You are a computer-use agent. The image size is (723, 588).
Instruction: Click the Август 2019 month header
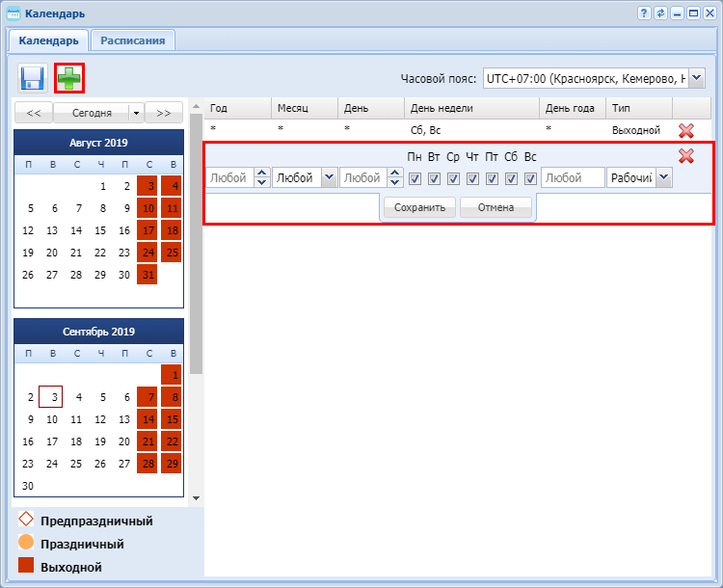tap(98, 143)
